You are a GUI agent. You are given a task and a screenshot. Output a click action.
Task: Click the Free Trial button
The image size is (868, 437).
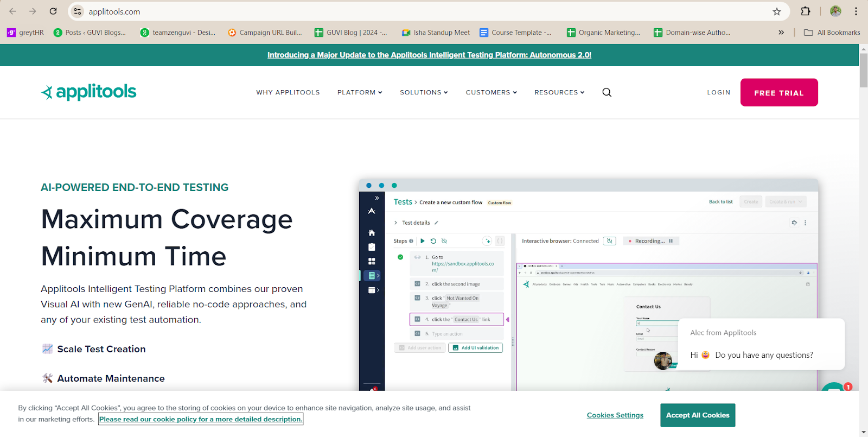tap(779, 92)
